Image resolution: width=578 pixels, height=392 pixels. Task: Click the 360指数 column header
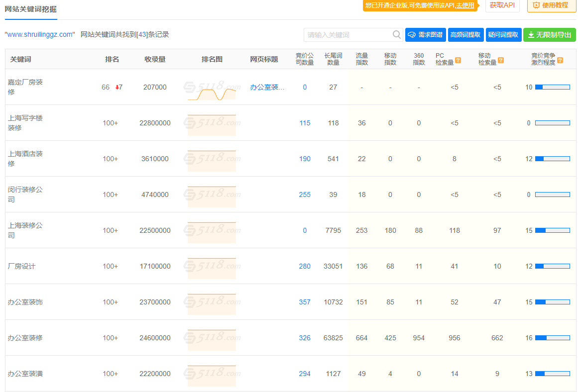[x=419, y=59]
